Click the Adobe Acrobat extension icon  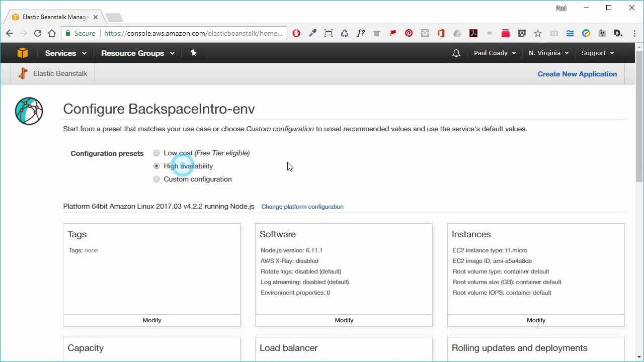[x=473, y=33]
